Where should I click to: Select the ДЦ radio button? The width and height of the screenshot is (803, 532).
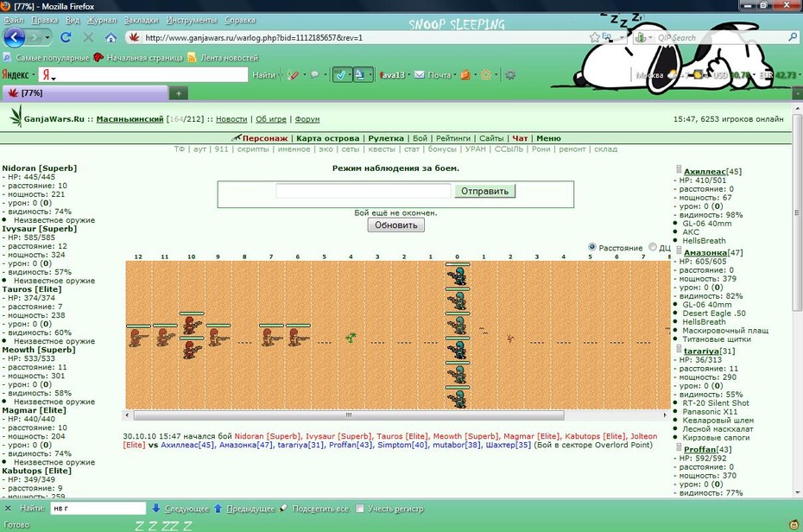click(x=653, y=247)
